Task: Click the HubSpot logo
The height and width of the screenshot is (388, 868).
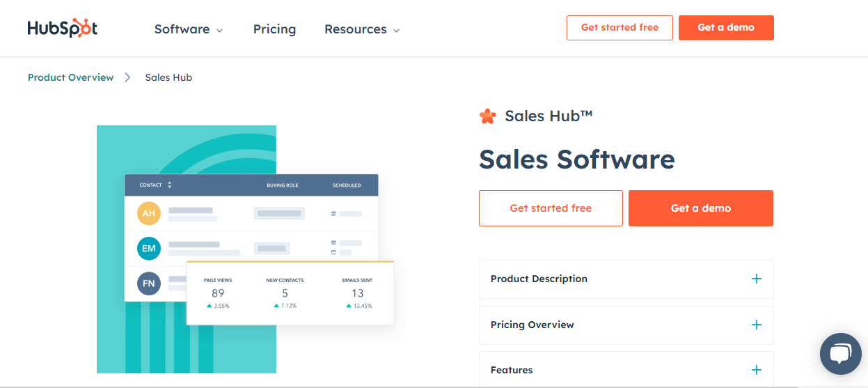Action: coord(63,29)
